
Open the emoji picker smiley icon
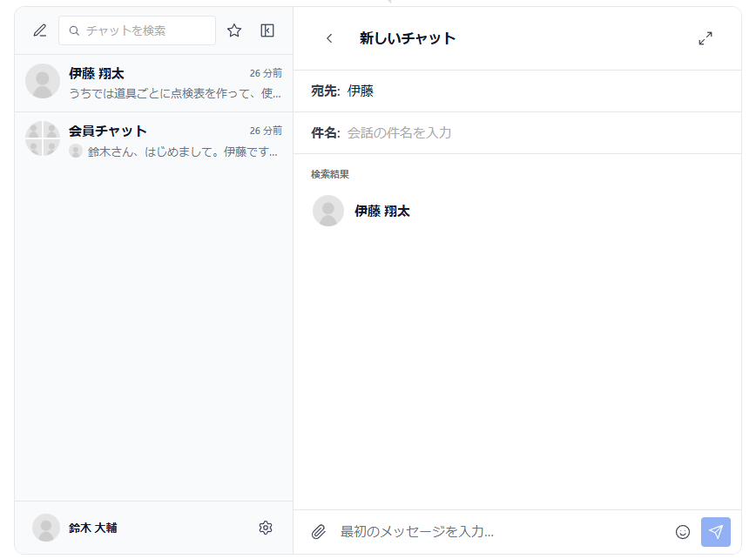tap(683, 532)
